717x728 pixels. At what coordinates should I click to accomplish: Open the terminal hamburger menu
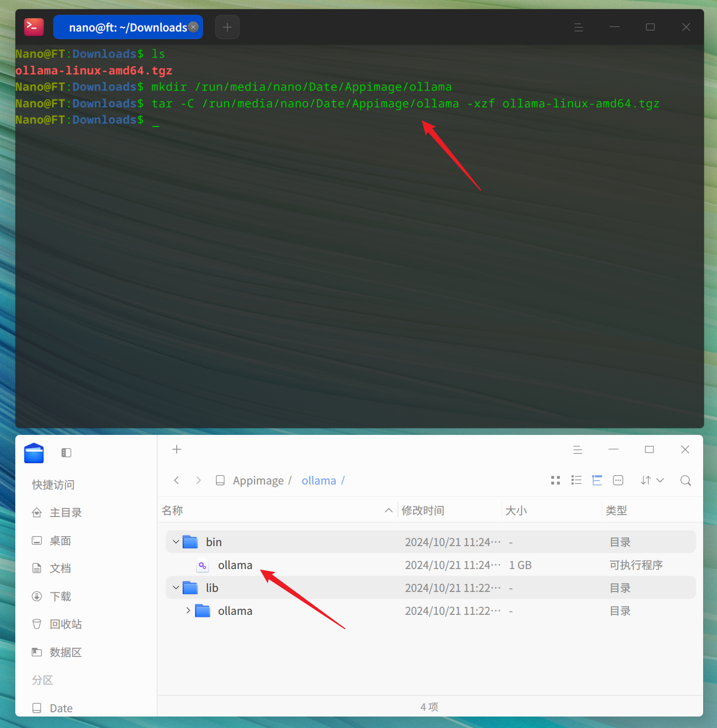[x=578, y=27]
